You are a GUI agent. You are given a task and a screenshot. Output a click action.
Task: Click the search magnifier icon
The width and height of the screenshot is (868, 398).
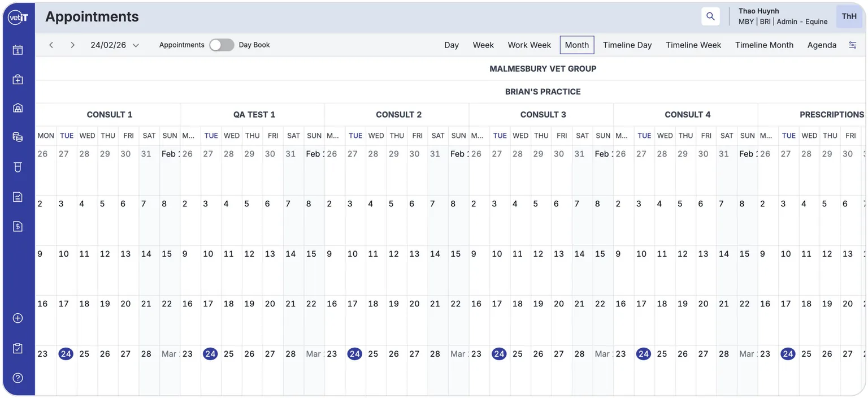click(x=710, y=16)
